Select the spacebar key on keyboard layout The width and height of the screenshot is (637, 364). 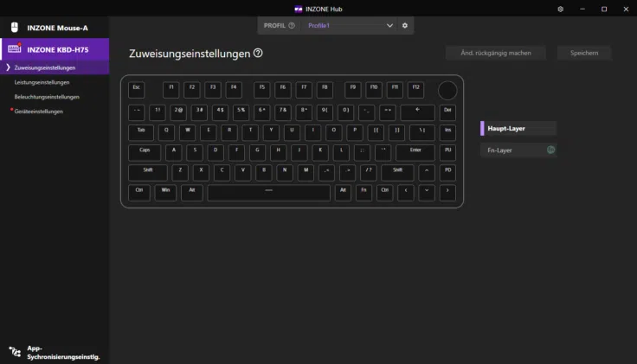click(268, 193)
